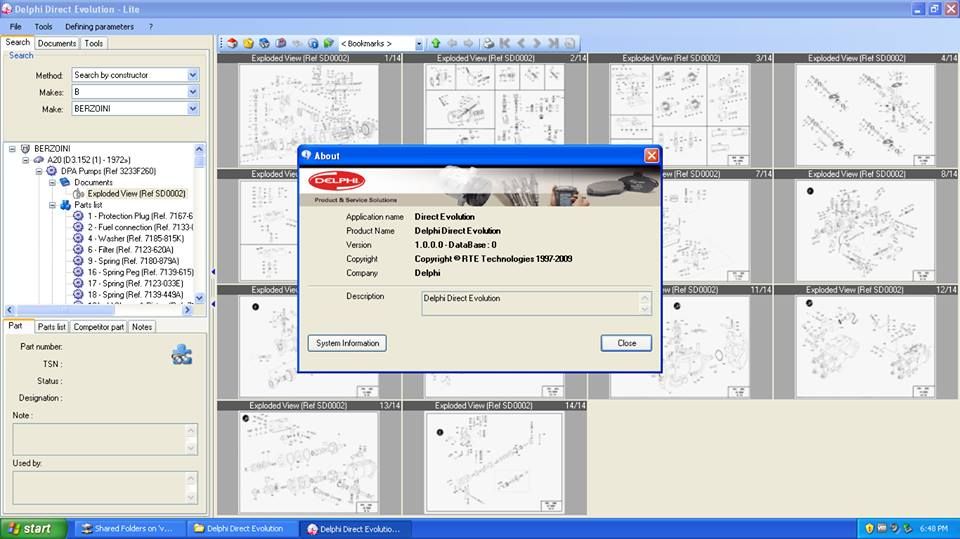
Task: Open the Method dropdown
Action: tap(193, 75)
